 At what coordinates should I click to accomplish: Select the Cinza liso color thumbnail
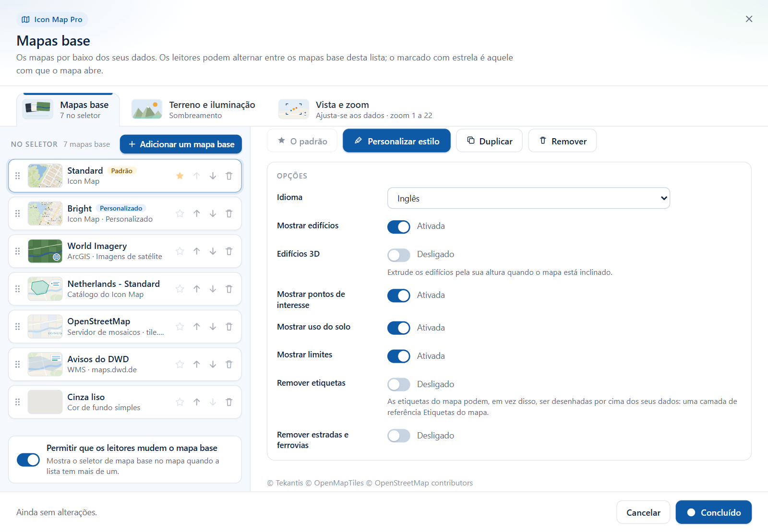(x=45, y=402)
